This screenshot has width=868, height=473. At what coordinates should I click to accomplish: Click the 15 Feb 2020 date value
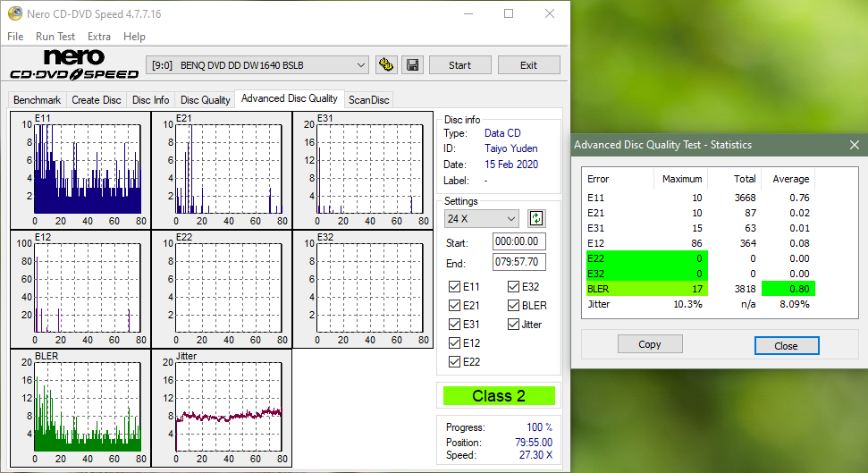point(511,165)
